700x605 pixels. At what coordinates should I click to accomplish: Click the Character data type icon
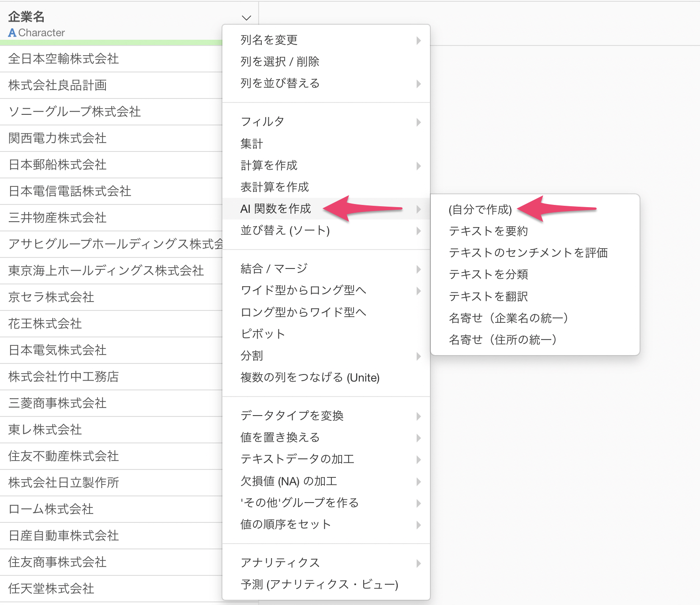12,33
